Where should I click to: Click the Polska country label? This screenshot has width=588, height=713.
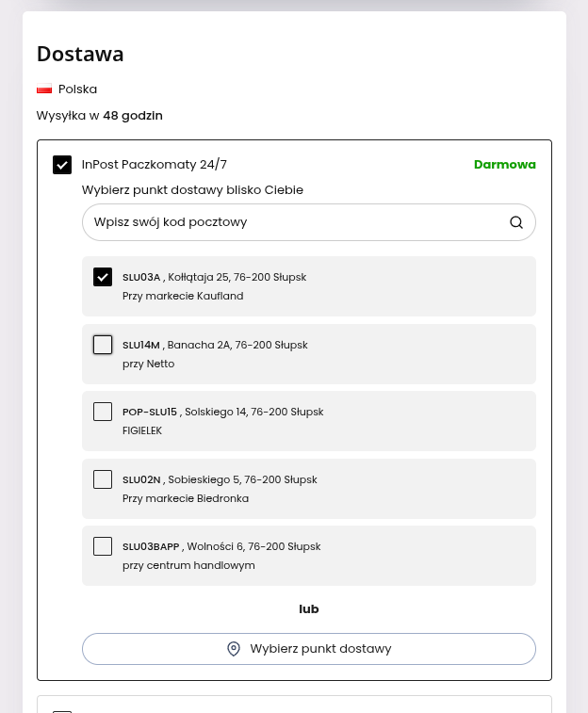pos(78,89)
